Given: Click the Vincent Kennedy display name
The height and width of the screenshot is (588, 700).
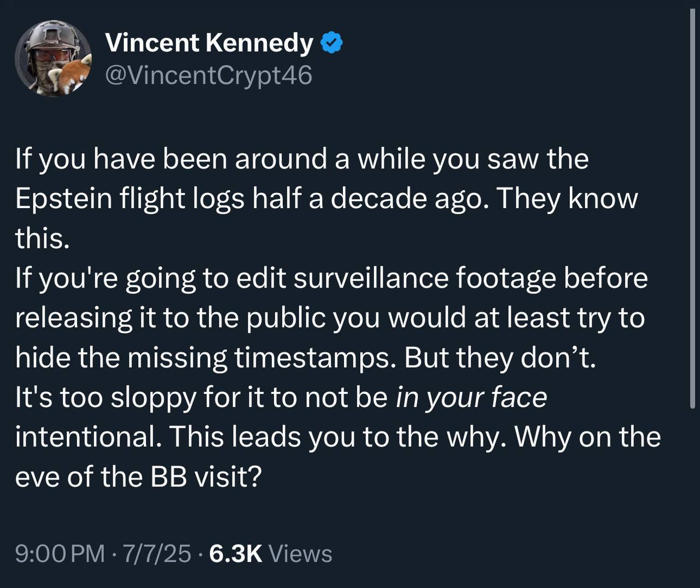Looking at the screenshot, I should [209, 43].
